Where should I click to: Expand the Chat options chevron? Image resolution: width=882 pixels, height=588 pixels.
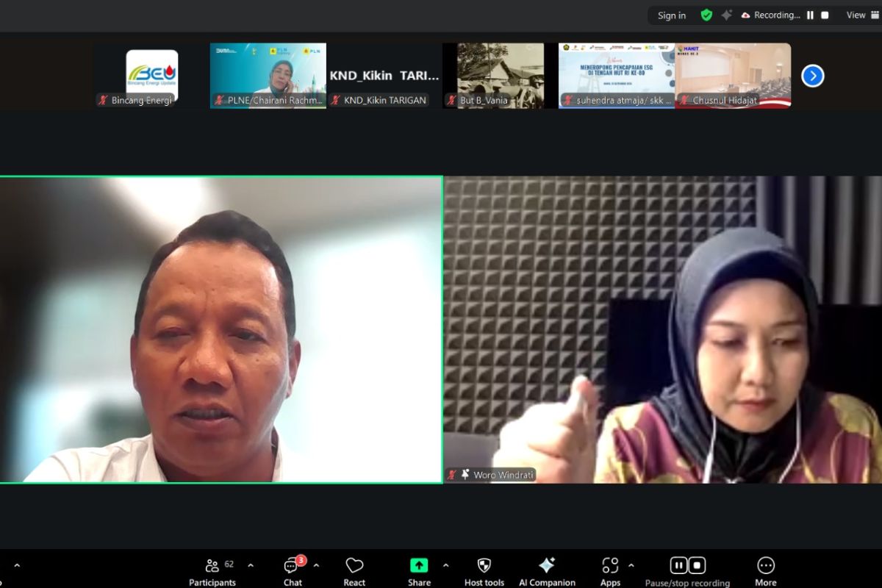coord(316,565)
